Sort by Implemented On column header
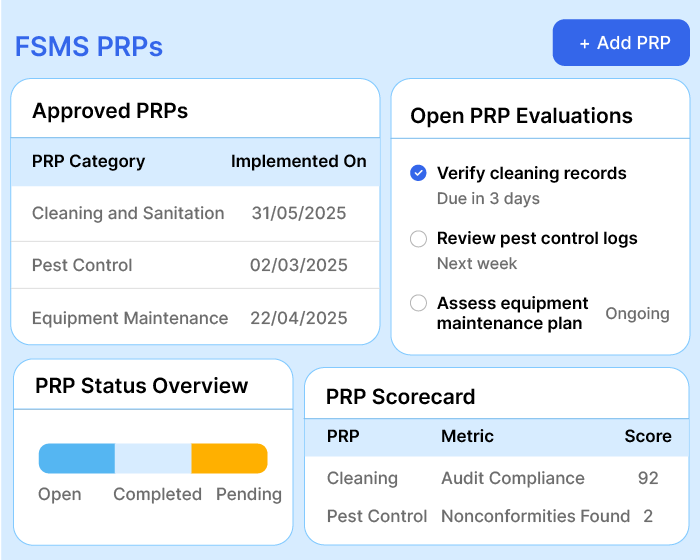Viewport: 700px width, 560px height. (x=298, y=161)
